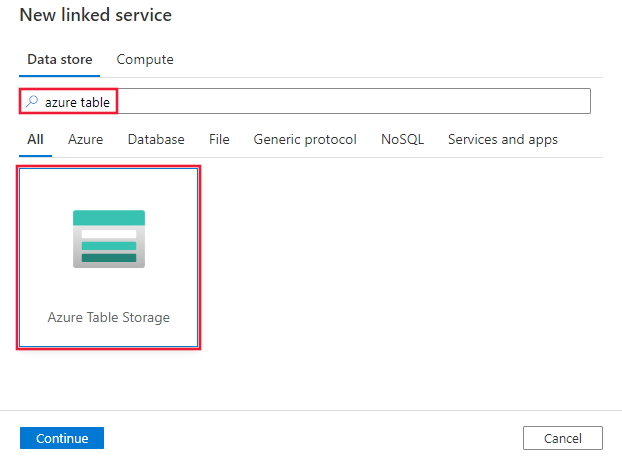
Task: Click the magnifier search icon
Action: pos(32,101)
